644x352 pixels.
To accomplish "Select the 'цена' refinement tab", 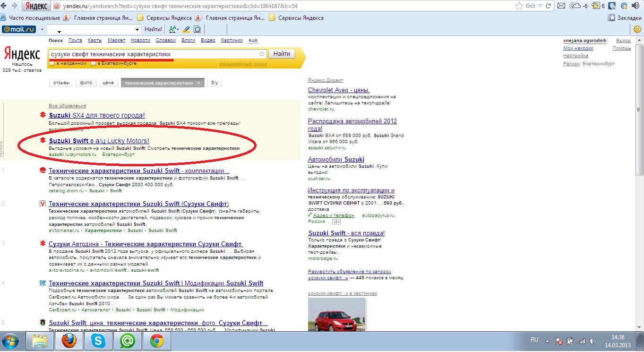I will tap(108, 83).
